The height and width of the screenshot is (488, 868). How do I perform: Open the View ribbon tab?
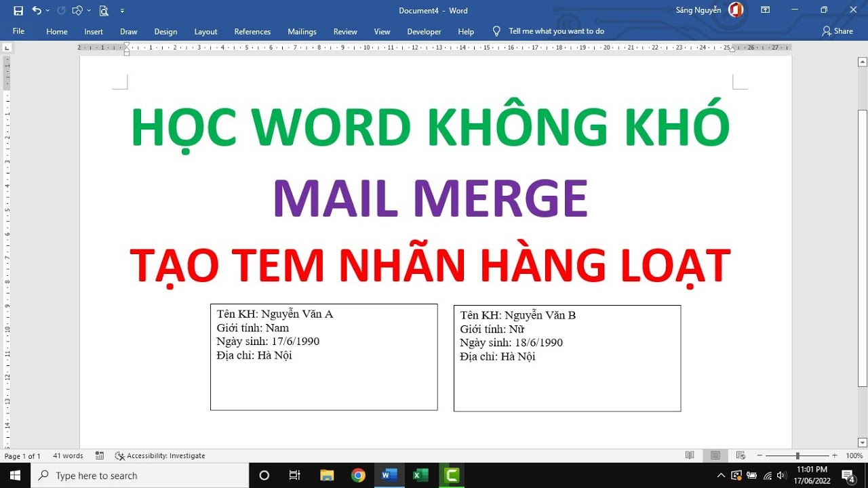(382, 31)
